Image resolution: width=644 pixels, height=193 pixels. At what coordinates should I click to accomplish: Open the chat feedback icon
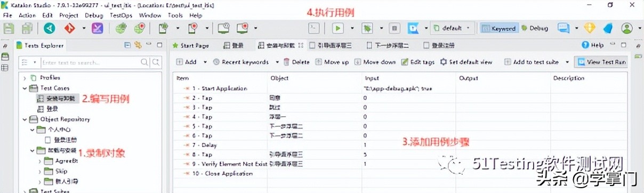(x=563, y=29)
